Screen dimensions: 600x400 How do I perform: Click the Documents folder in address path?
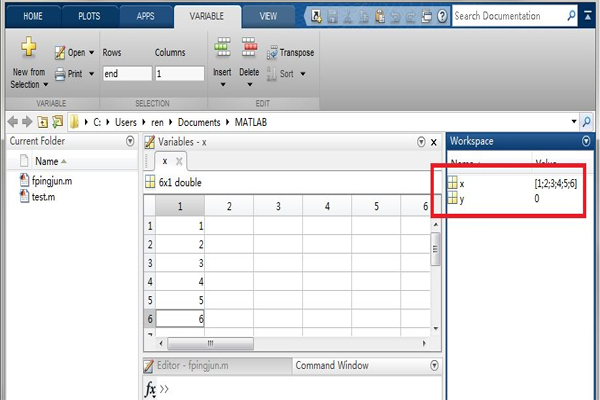pos(199,122)
